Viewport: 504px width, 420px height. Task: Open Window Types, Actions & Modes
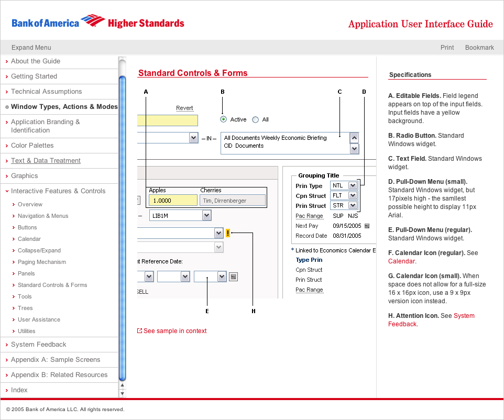pos(64,107)
